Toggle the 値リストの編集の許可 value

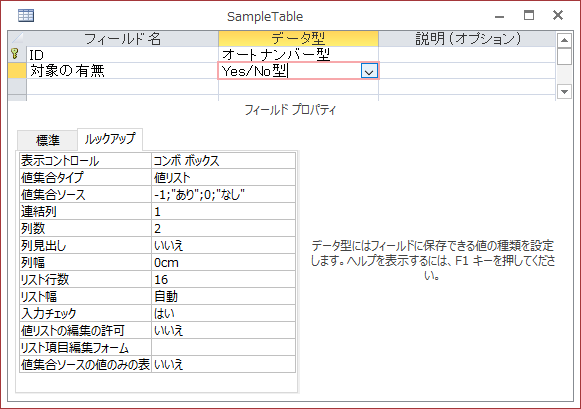coord(223,330)
